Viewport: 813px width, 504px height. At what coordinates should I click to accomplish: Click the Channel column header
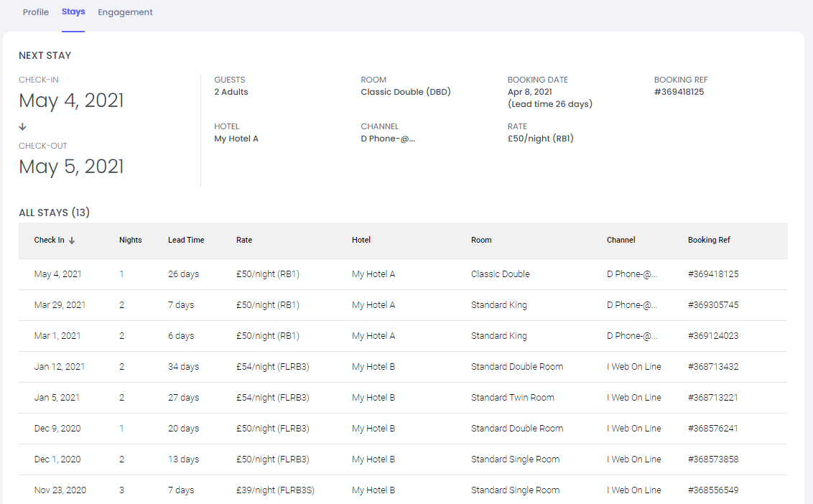(x=621, y=240)
